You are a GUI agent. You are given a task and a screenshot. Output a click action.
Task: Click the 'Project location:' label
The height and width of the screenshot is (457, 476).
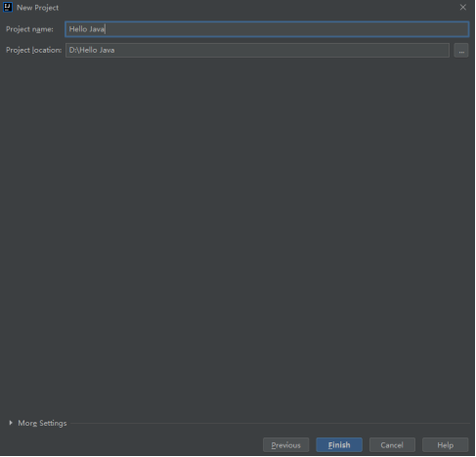(34, 50)
